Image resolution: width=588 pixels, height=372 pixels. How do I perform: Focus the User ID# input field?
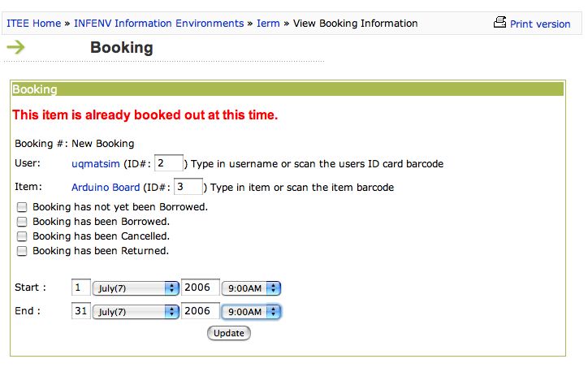(169, 163)
